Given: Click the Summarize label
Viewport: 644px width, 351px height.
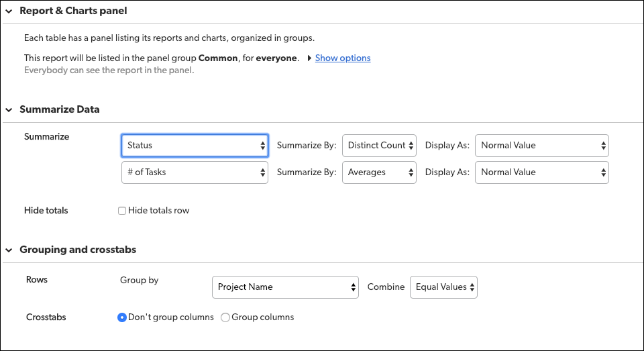Looking at the screenshot, I should click(46, 136).
